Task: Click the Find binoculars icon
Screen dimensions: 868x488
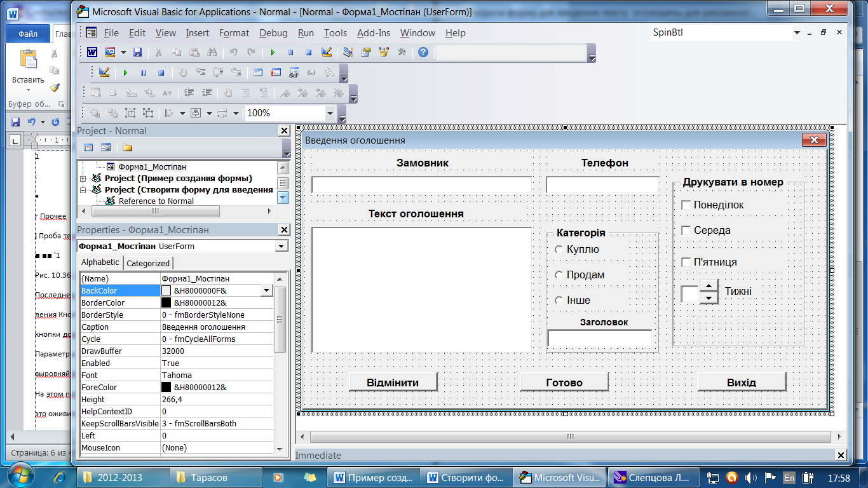Action: tap(213, 52)
